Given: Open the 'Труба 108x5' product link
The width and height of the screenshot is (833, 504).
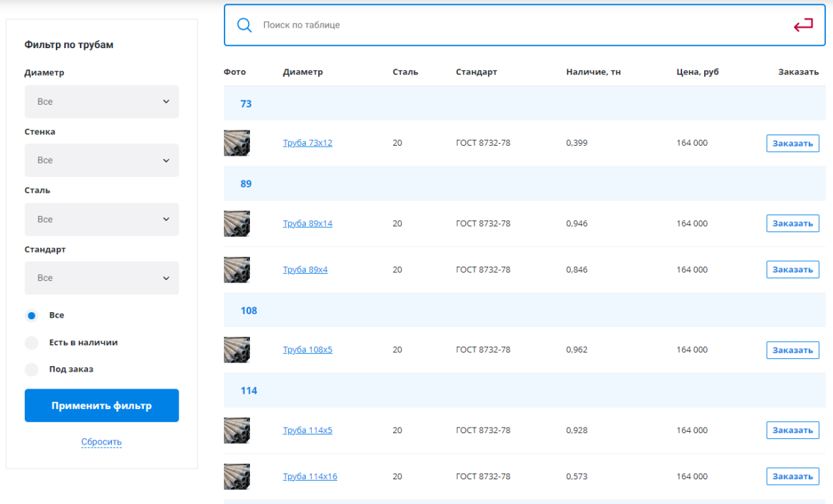Looking at the screenshot, I should (307, 350).
